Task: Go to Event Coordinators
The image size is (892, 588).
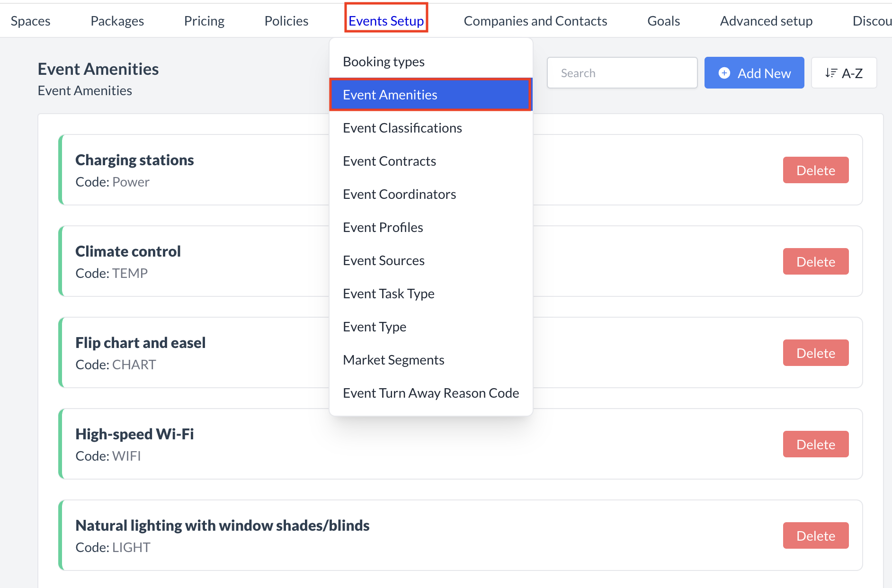Action: [x=399, y=194]
